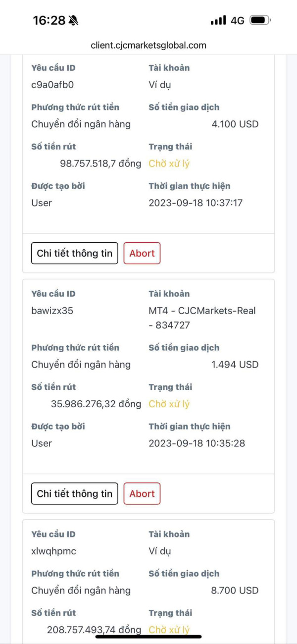Viewport: 297px width, 644px height.
Task: Tap the 16:28 clock in status bar
Action: (x=49, y=20)
